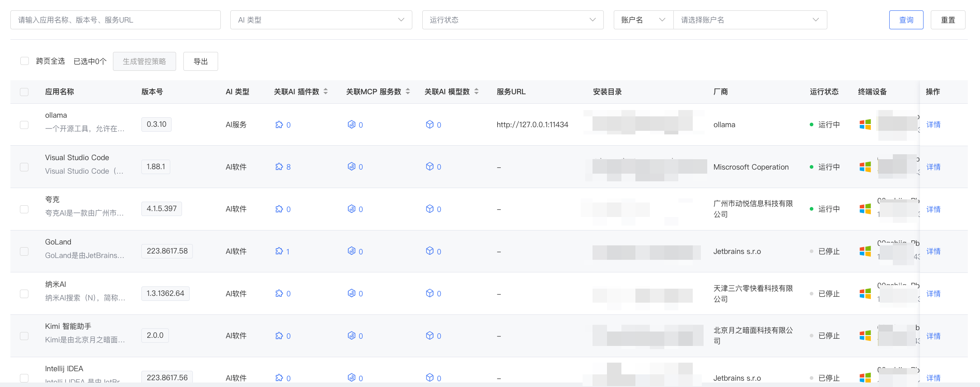Focus the application name search input
The image size is (980, 387).
click(116, 20)
